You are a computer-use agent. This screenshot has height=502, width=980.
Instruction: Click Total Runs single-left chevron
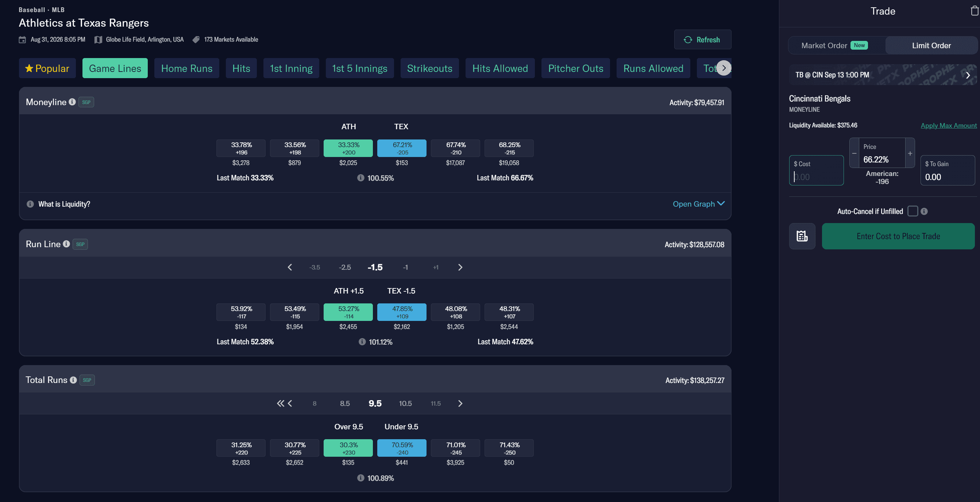click(290, 403)
